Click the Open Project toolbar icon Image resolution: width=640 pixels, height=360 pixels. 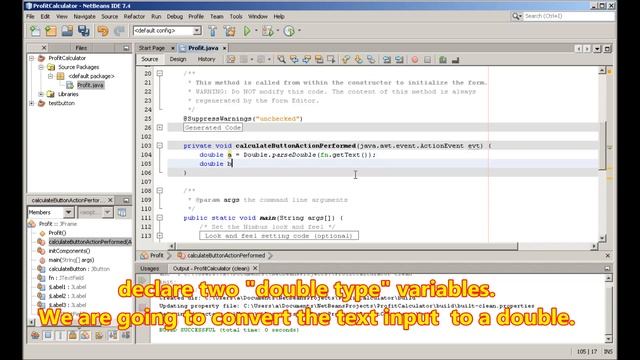point(67,31)
